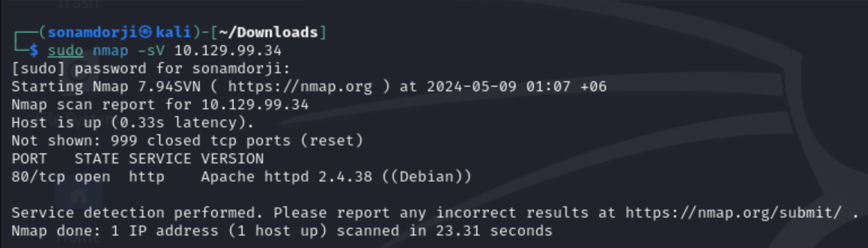This screenshot has width=868, height=248.
Task: Click the underlined sudo command
Action: tap(65, 51)
